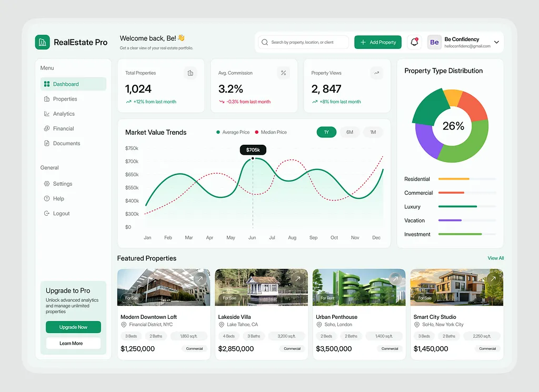Click the RealEstate Pro logo icon
539x392 pixels.
point(42,42)
